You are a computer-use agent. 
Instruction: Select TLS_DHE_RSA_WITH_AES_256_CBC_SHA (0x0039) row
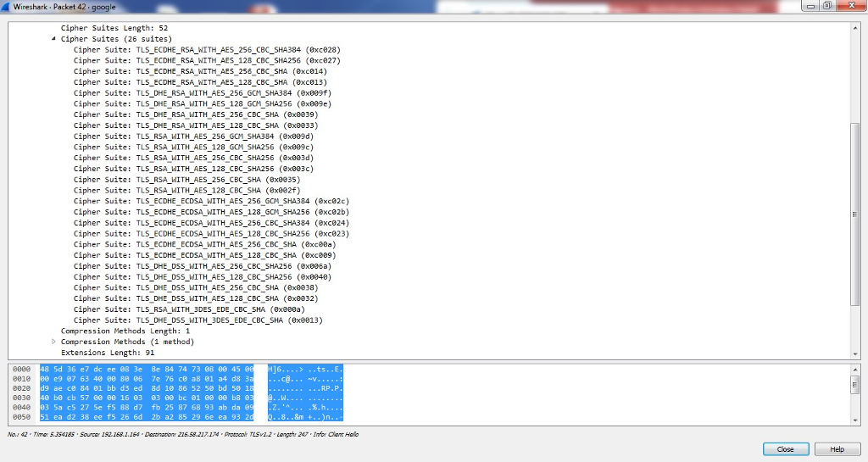[196, 114]
